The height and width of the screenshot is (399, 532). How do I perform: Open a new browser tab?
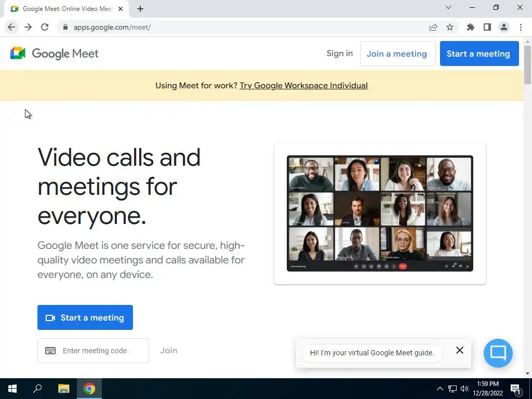140,9
